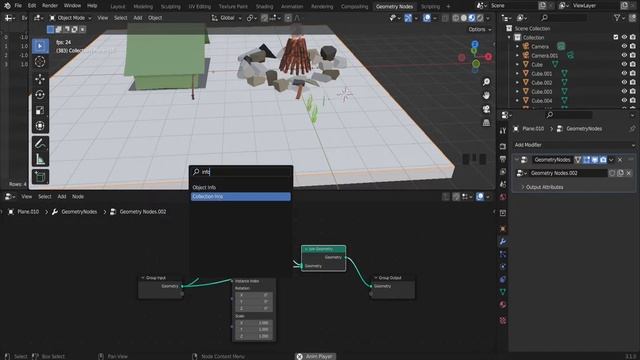640x360 pixels.
Task: Activate the Move tool in viewport toolbar
Action: click(x=40, y=79)
